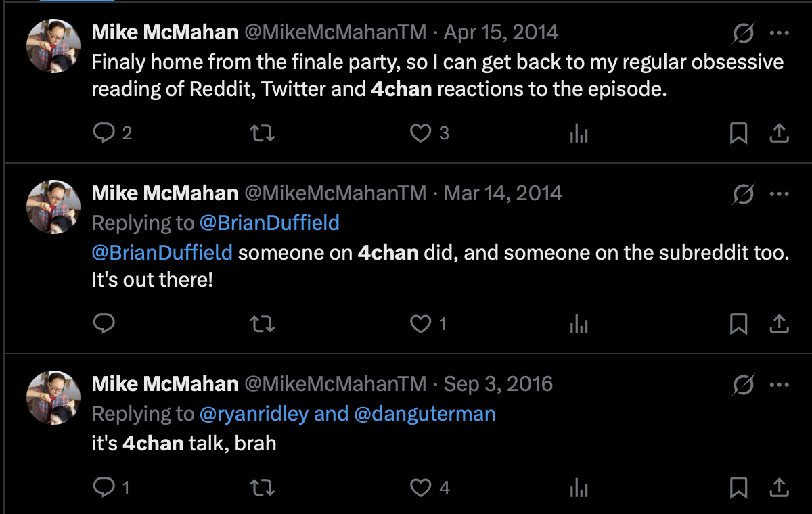View analytics of Mar 14, 2014 tweet
The image size is (812, 514).
[579, 325]
